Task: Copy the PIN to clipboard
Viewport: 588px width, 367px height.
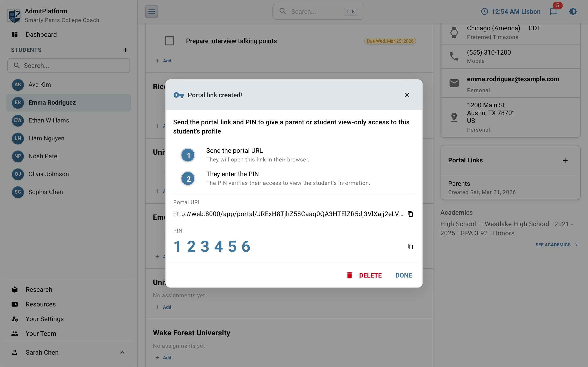Action: [x=410, y=247]
